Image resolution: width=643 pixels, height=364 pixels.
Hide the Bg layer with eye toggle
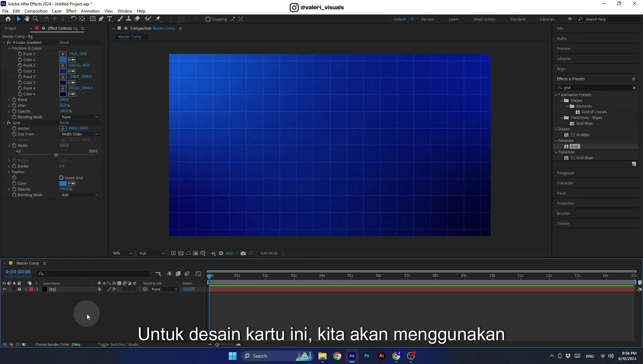tap(4, 289)
